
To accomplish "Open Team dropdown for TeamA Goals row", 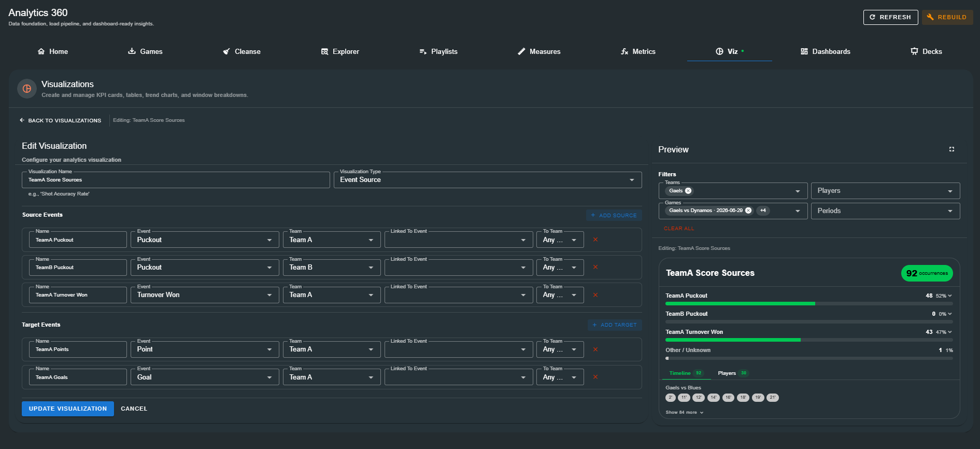I will point(332,377).
